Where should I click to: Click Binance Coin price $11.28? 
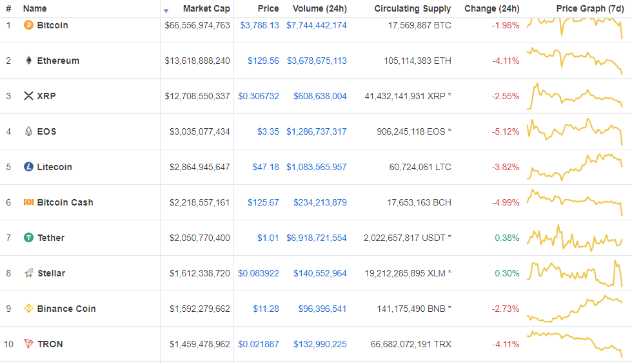point(266,309)
